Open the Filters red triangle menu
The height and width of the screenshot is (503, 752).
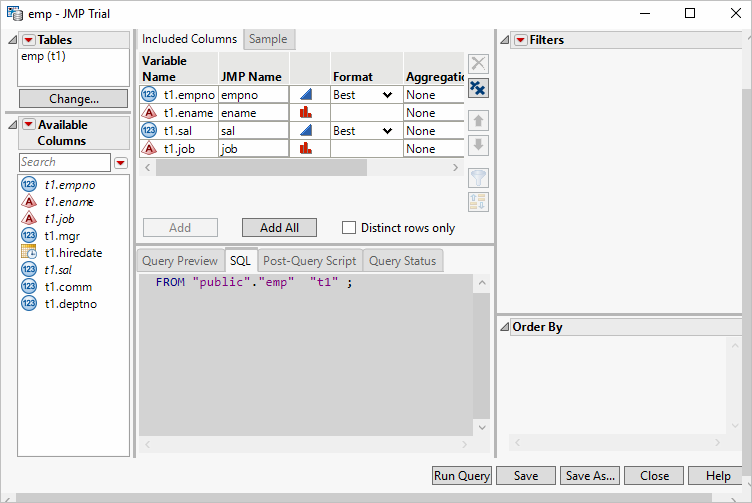[x=520, y=40]
